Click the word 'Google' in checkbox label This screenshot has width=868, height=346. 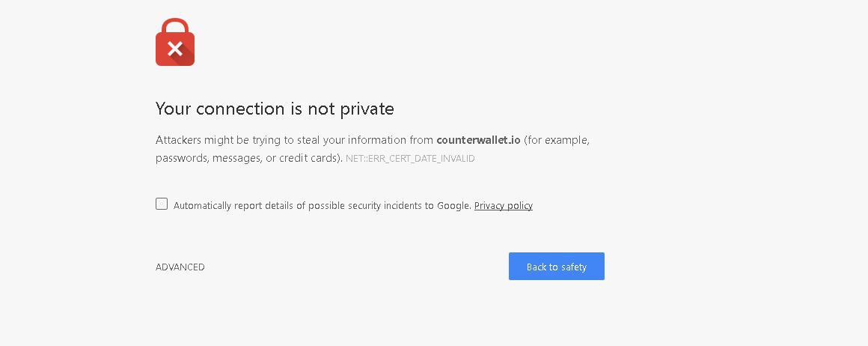[454, 206]
